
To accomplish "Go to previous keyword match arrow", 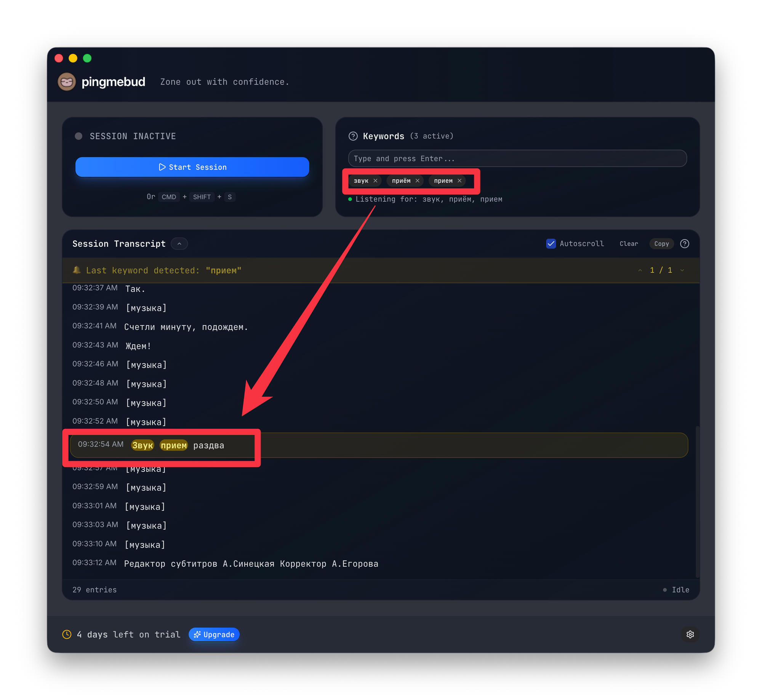I will (x=640, y=270).
